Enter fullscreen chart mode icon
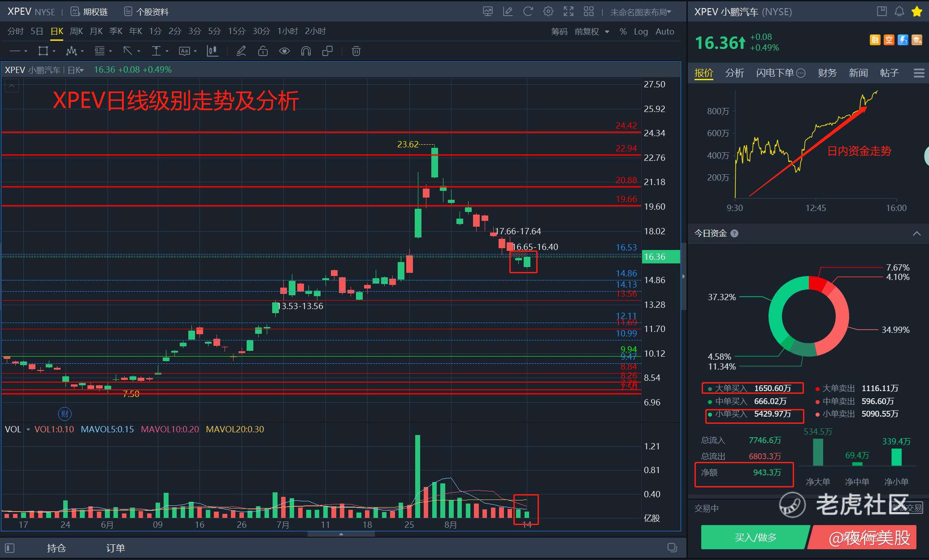 569,12
